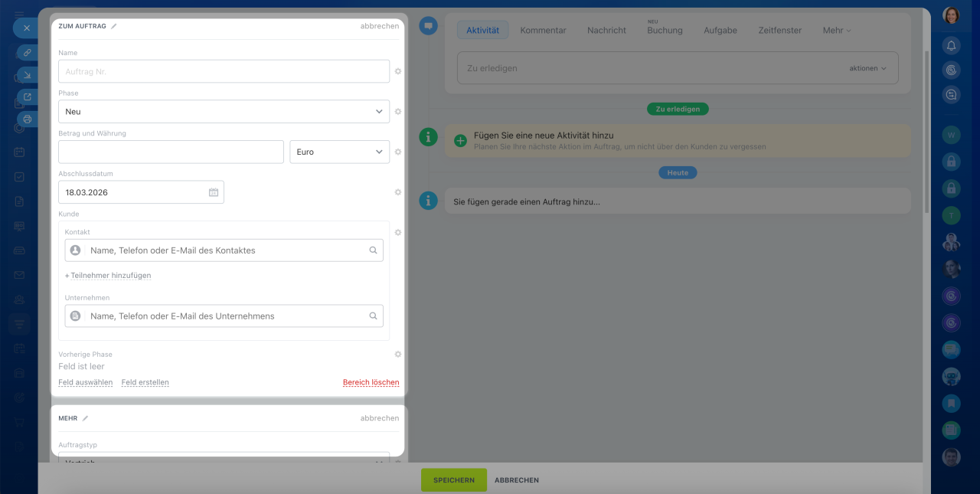The height and width of the screenshot is (494, 980).
Task: Open gear settings for Vorherige Phase
Action: click(x=398, y=355)
